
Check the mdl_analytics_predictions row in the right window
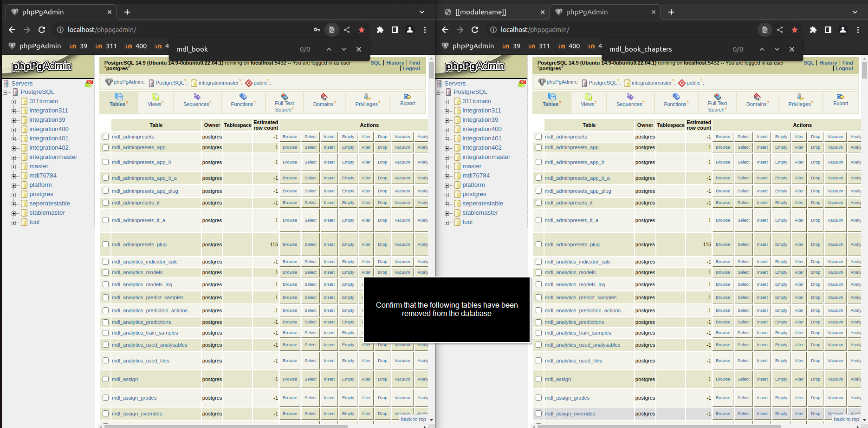coord(539,323)
